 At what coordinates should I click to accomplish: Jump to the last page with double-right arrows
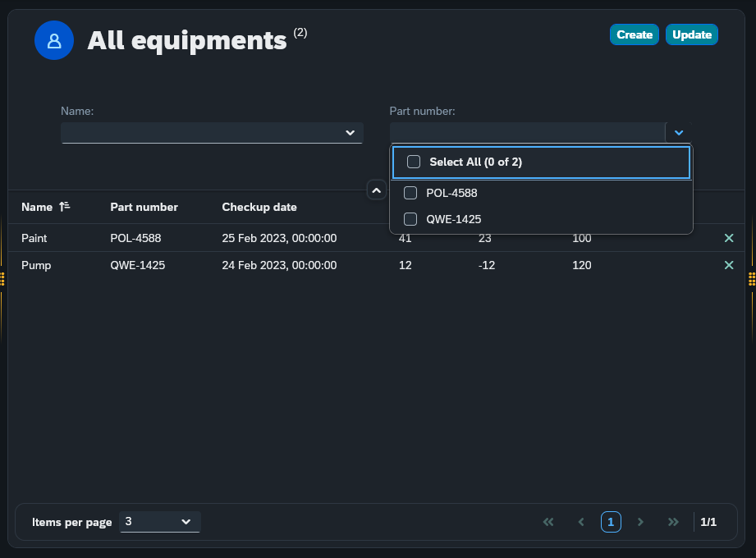(x=673, y=522)
